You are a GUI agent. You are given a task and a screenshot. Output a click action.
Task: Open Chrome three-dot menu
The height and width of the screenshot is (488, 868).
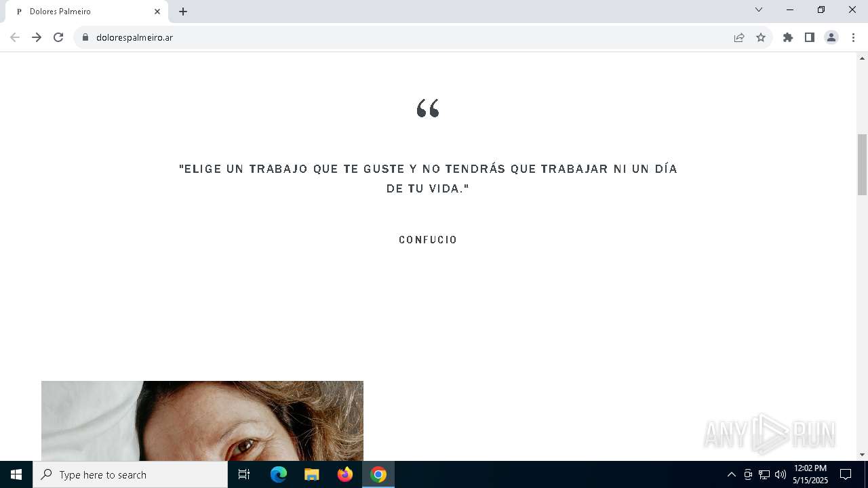[853, 37]
